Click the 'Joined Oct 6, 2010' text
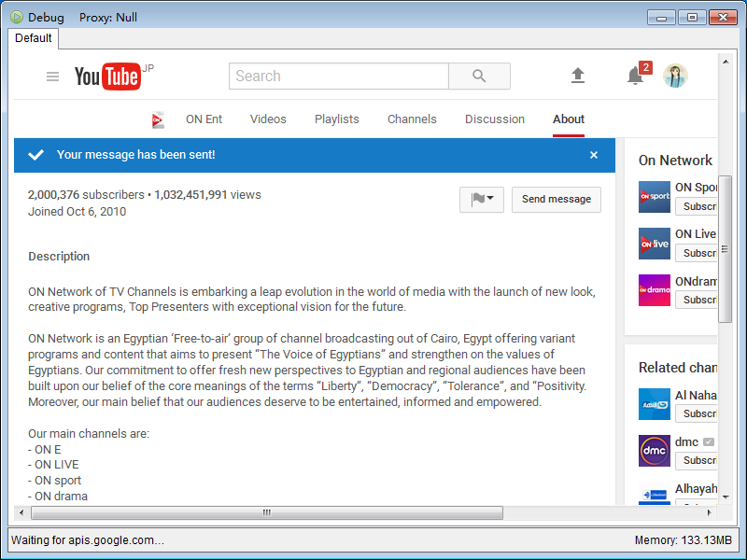747x560 pixels. click(x=78, y=212)
